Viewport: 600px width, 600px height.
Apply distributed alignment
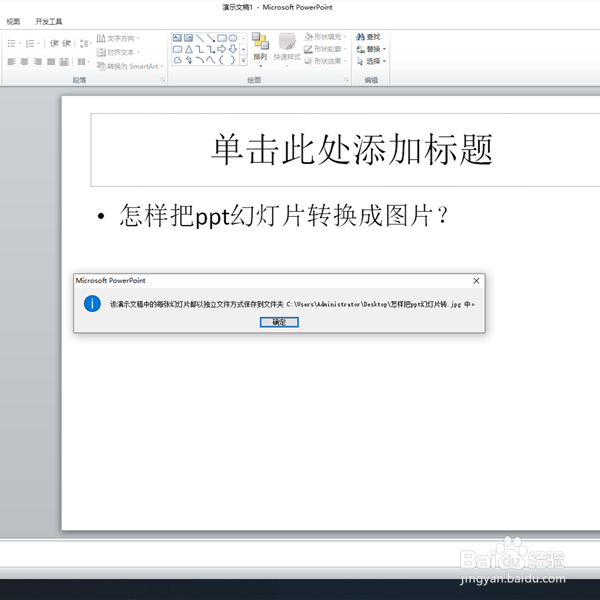pos(64,62)
